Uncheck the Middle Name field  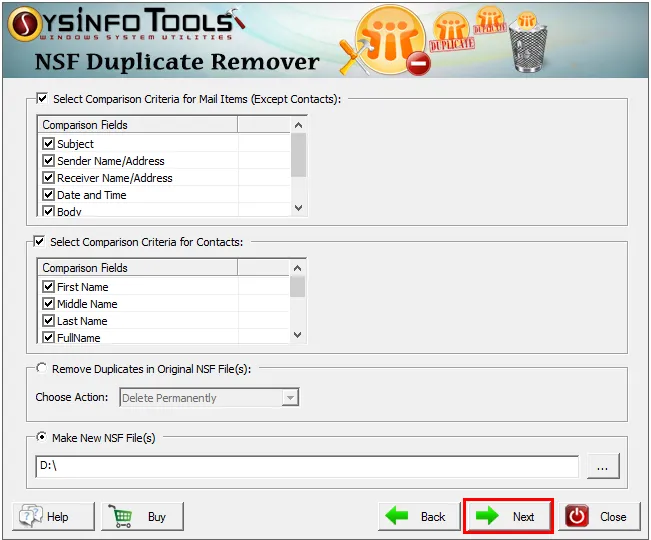[x=49, y=303]
